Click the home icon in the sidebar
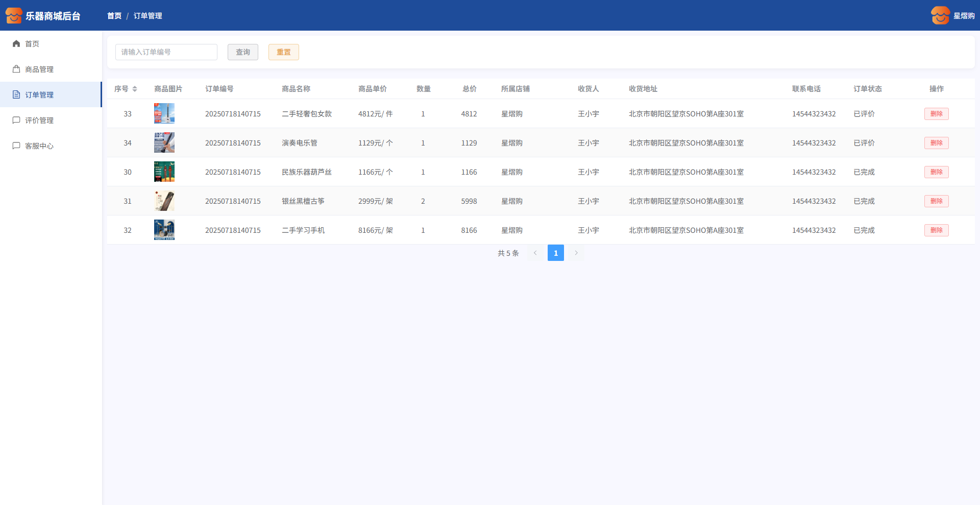This screenshot has width=980, height=505. coord(16,44)
